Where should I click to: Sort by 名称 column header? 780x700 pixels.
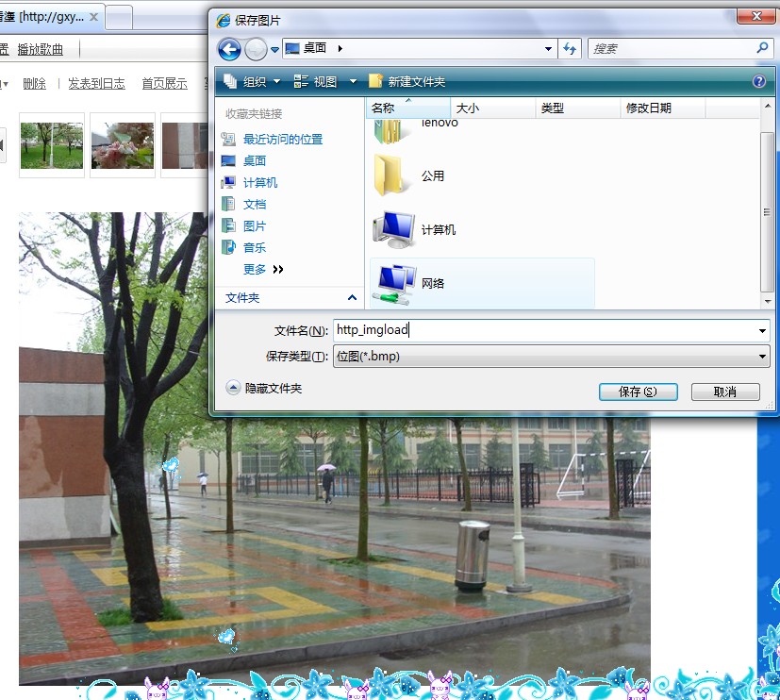tap(407, 108)
